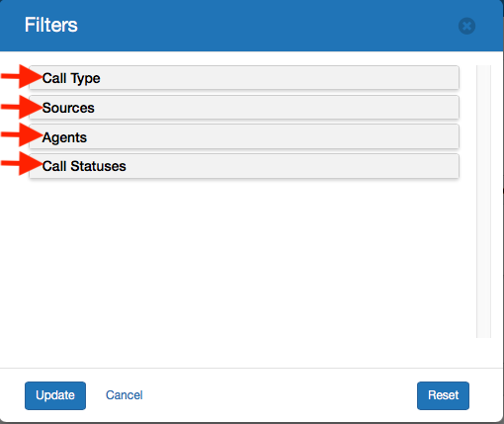Select the Call Statuses label text
This screenshot has height=424, width=504.
84,166
